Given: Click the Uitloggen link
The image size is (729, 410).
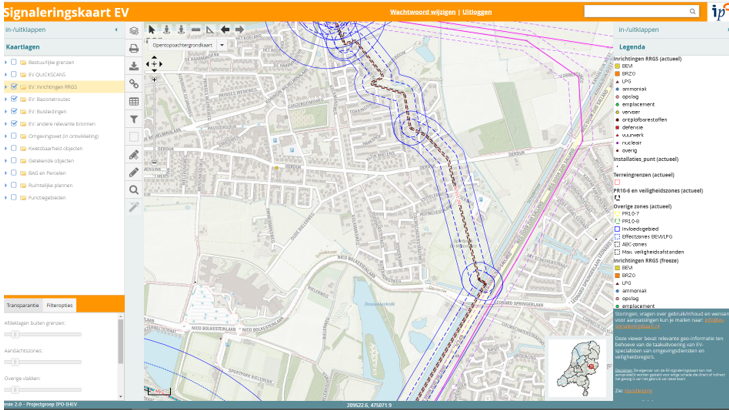Looking at the screenshot, I should coord(477,11).
